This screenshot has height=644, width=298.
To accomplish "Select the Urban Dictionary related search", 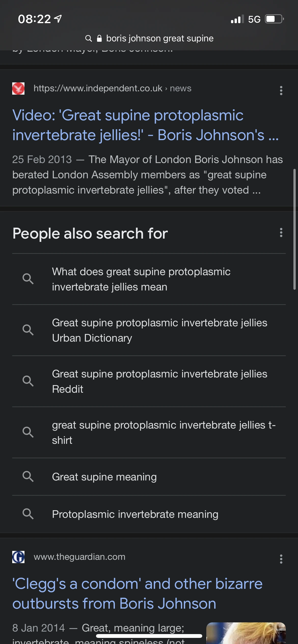I will tap(159, 330).
